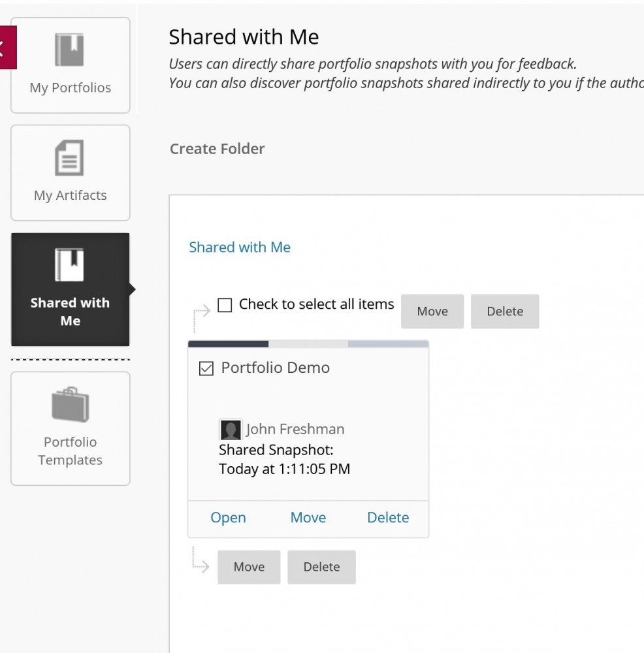The image size is (644, 653).
Task: Click the book icon above My Portfolios
Action: tap(70, 49)
